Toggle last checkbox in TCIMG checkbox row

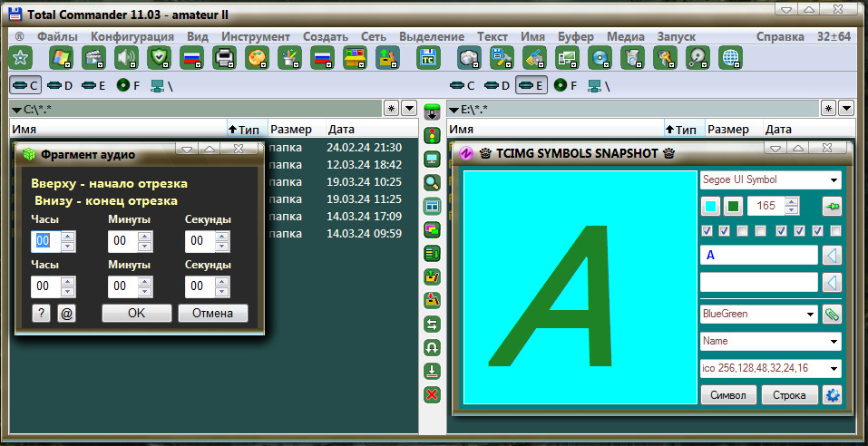(x=836, y=231)
